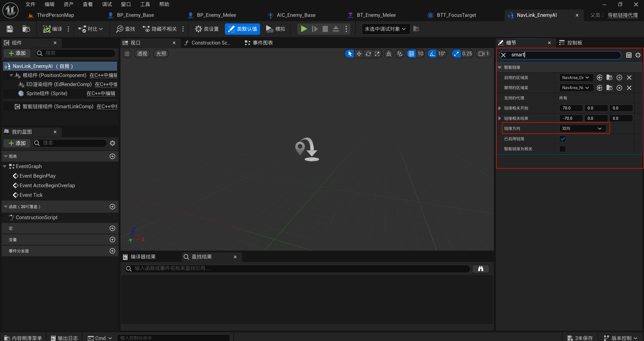Open the 窗口 menu
Image resolution: width=644 pixels, height=341 pixels.
[126, 4]
